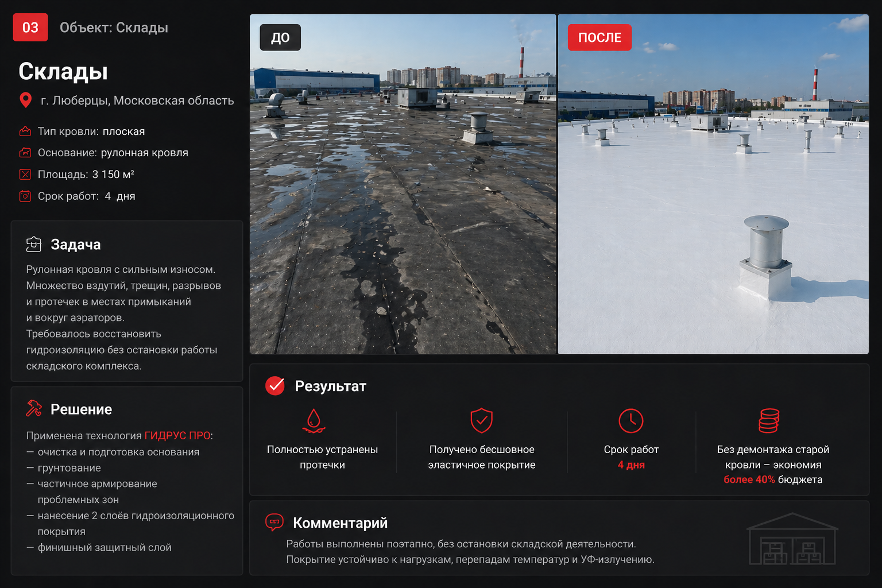This screenshot has width=882, height=588.
Task: Click the red checkmark icon beside Результат
Action: tap(275, 386)
